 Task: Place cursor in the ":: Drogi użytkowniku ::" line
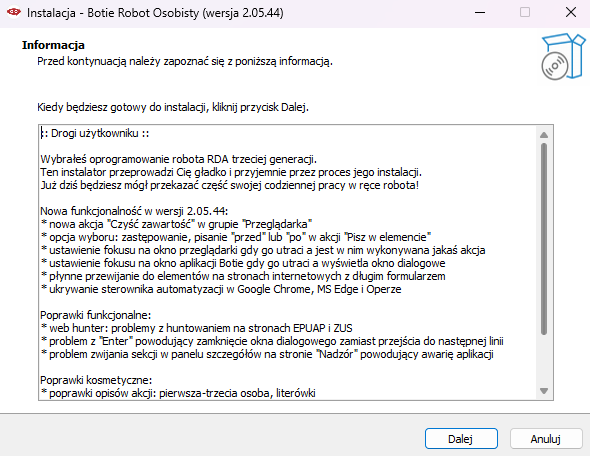(x=95, y=133)
